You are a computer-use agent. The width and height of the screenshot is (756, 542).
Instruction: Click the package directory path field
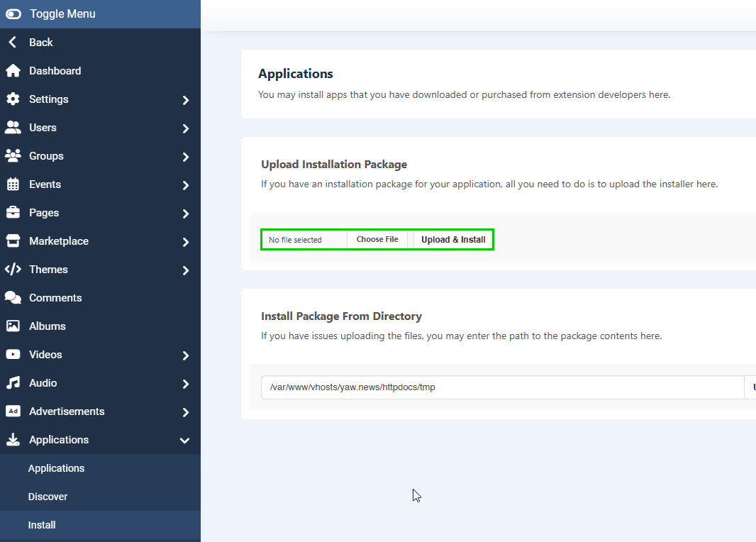tap(496, 387)
